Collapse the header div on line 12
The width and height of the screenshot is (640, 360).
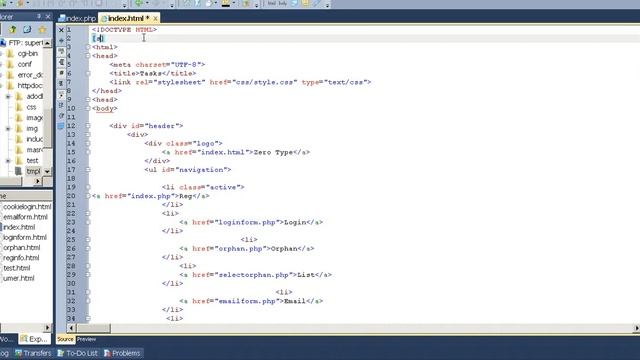[x=88, y=126]
